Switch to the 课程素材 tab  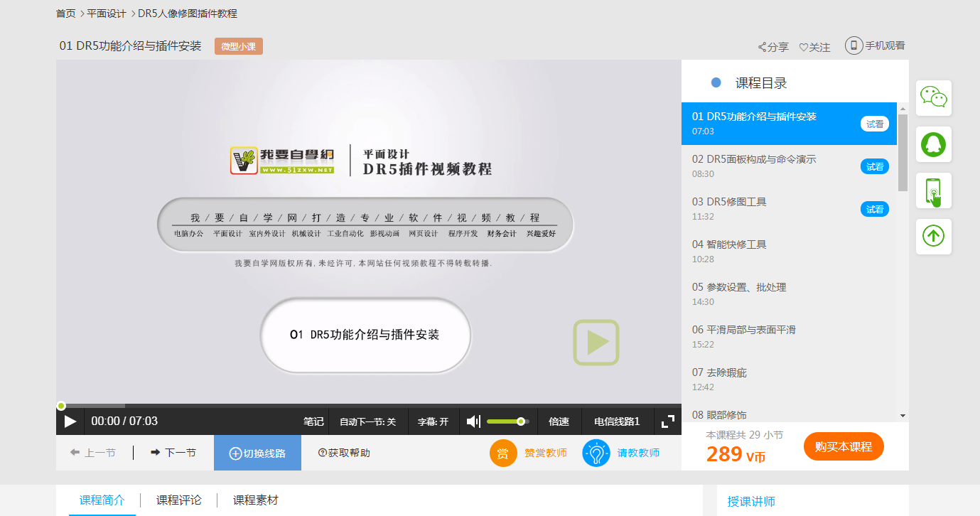255,500
